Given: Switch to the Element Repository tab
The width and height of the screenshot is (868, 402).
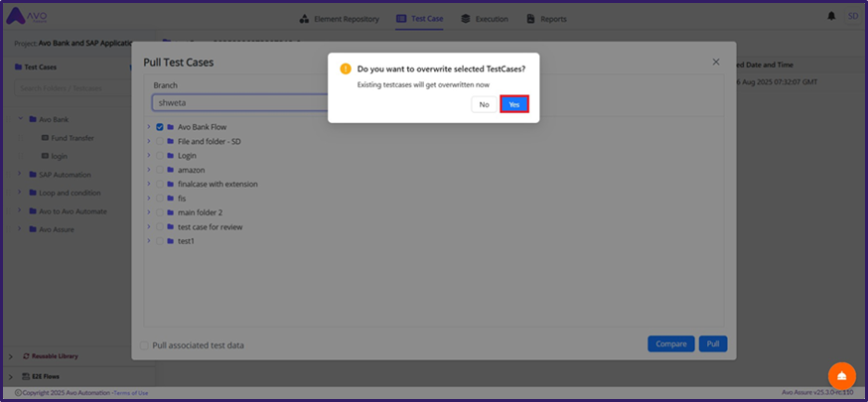Looking at the screenshot, I should tap(341, 19).
